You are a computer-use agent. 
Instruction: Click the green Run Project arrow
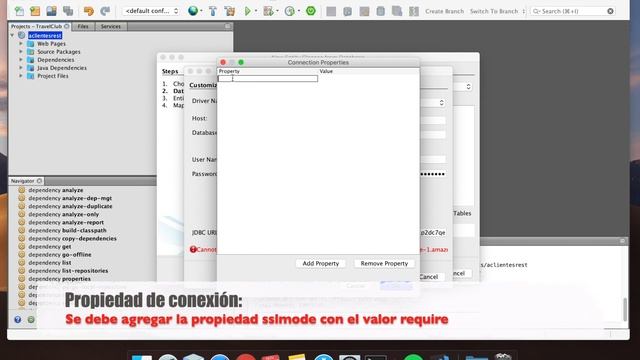[247, 11]
